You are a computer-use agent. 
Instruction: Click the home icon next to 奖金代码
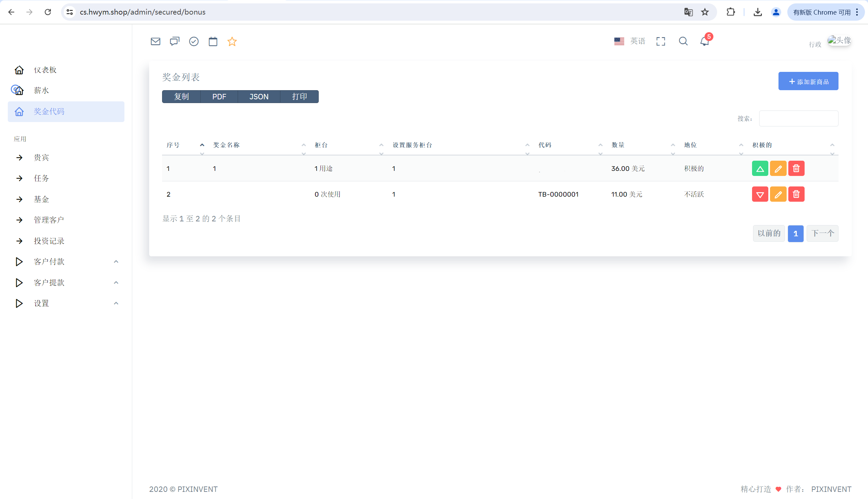click(x=19, y=112)
